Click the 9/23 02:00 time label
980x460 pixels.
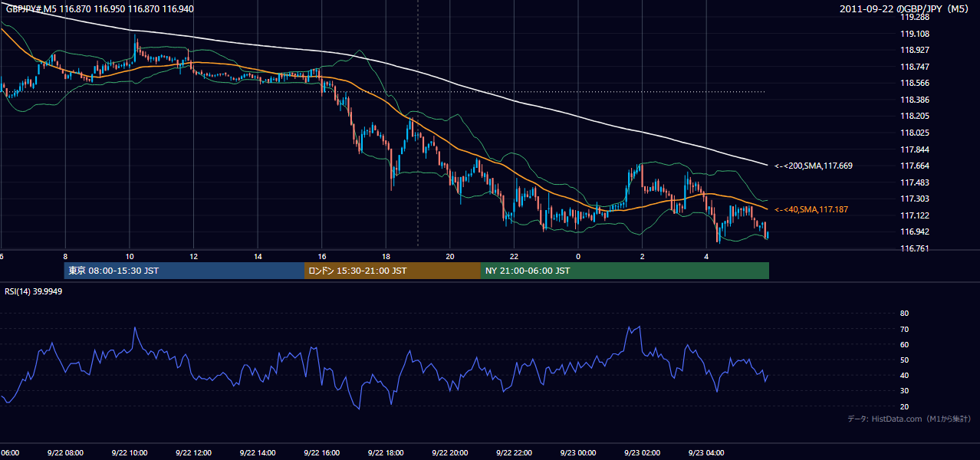(x=642, y=452)
